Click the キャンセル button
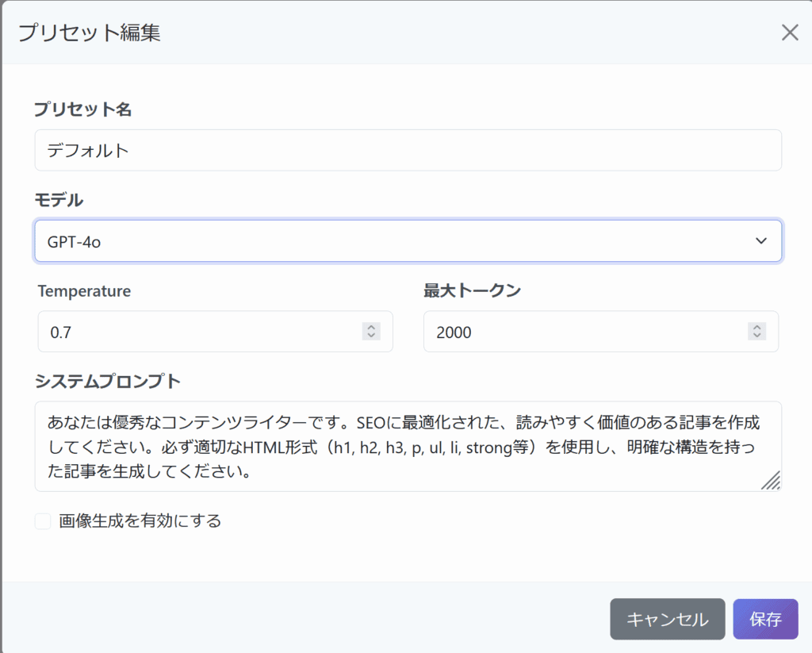Viewport: 812px width, 653px height. click(x=668, y=620)
